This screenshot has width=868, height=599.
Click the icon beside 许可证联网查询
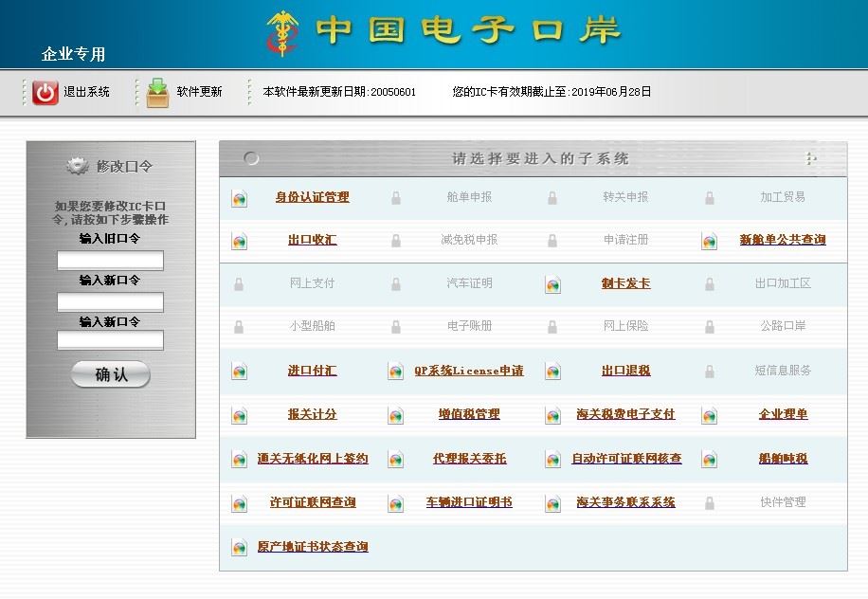(239, 504)
